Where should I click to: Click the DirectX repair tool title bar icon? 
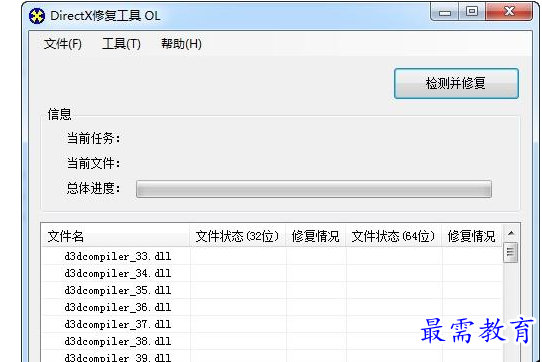click(37, 16)
